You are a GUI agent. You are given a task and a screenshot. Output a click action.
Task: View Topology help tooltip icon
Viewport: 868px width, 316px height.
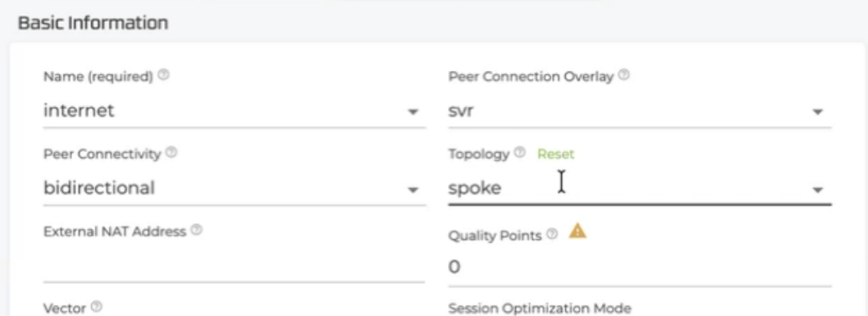click(519, 152)
